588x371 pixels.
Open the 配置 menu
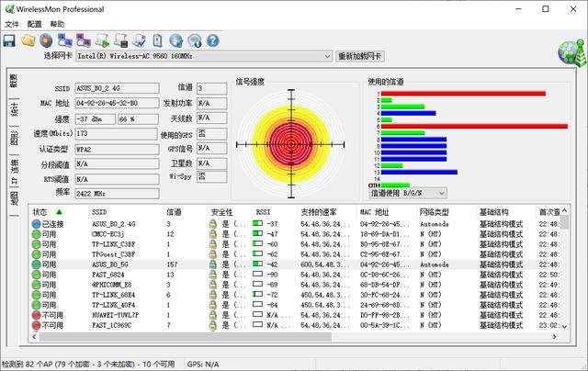coord(34,23)
